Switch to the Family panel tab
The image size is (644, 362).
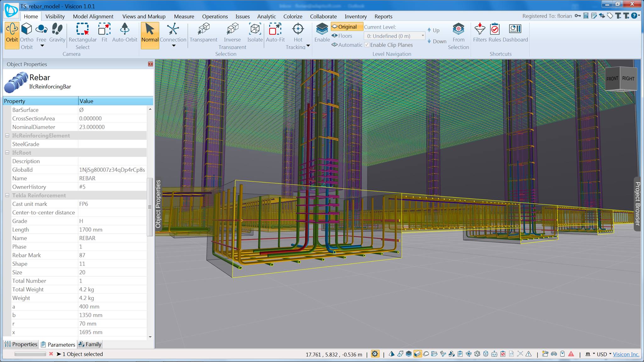[90, 344]
